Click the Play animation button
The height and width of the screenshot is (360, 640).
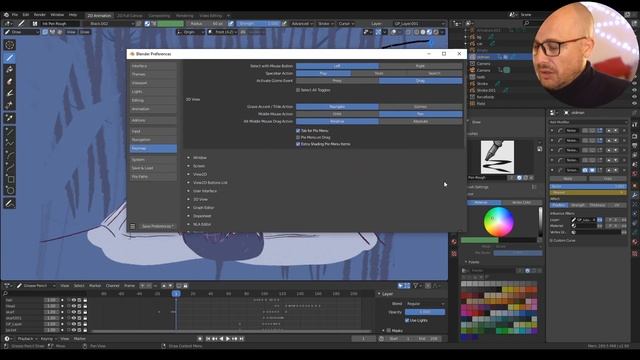click(x=228, y=338)
